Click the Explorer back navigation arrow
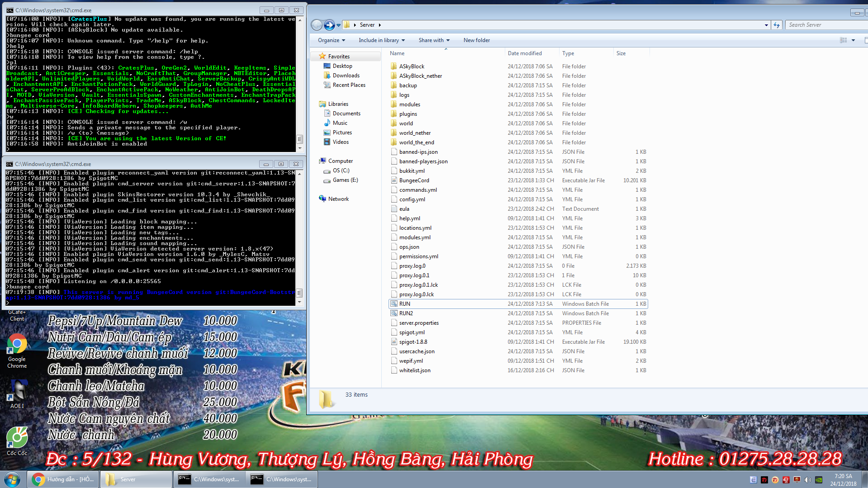The image size is (868, 488). click(317, 25)
